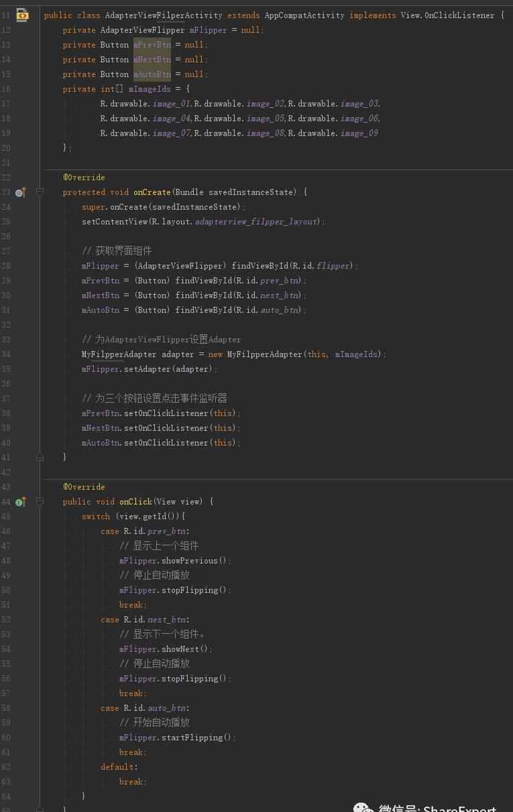Click R.drawable.image_05 reference
Image resolution: width=513 pixels, height=812 pixels.
coord(240,119)
